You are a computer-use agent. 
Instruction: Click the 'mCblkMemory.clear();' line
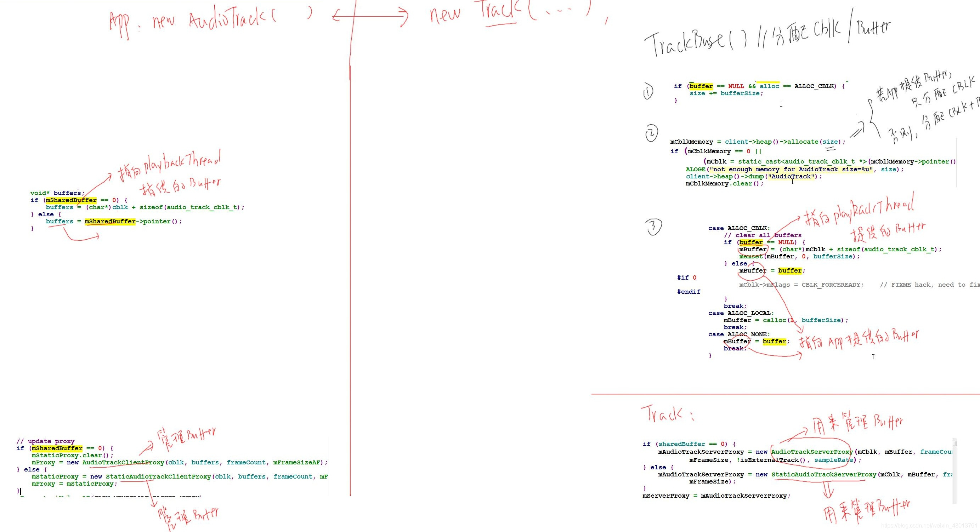pos(724,184)
